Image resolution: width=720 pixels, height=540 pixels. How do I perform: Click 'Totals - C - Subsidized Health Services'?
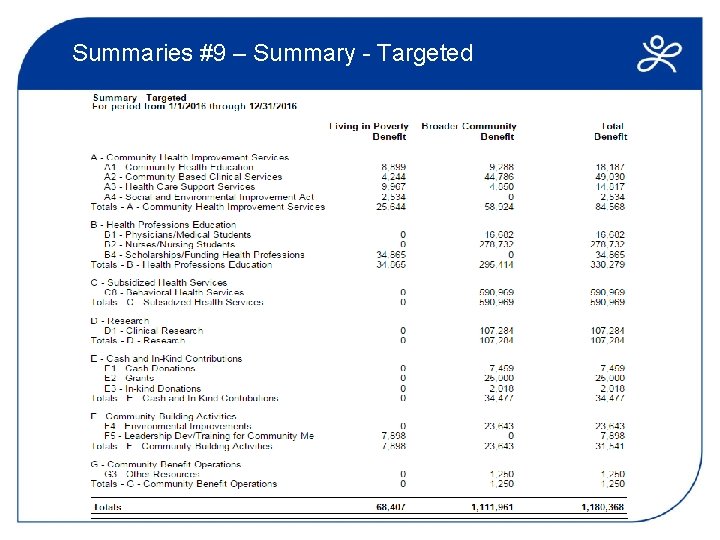[177, 303]
